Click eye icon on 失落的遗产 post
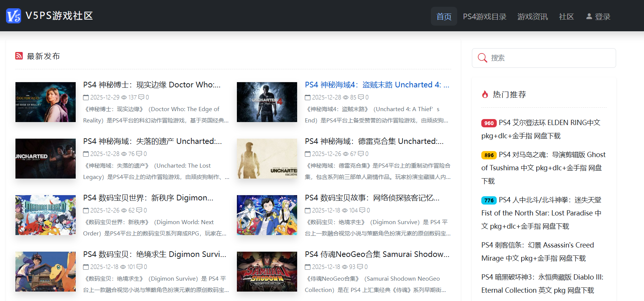 click(124, 154)
